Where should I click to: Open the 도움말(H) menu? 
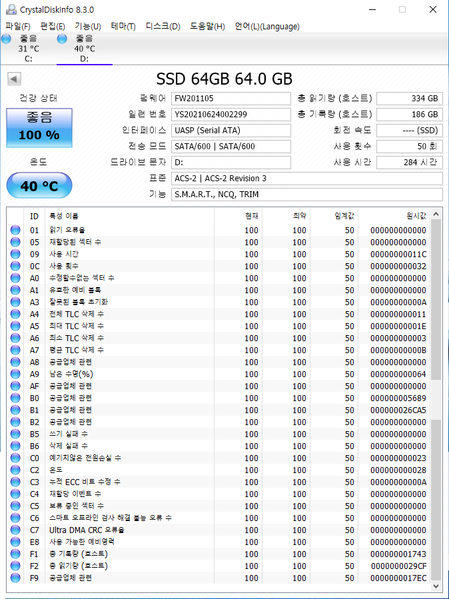(207, 26)
